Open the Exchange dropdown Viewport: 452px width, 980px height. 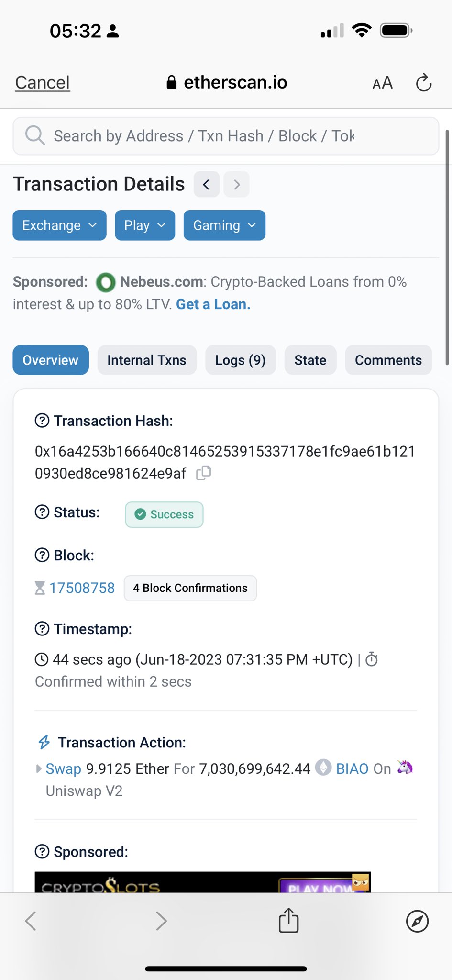pyautogui.click(x=59, y=225)
